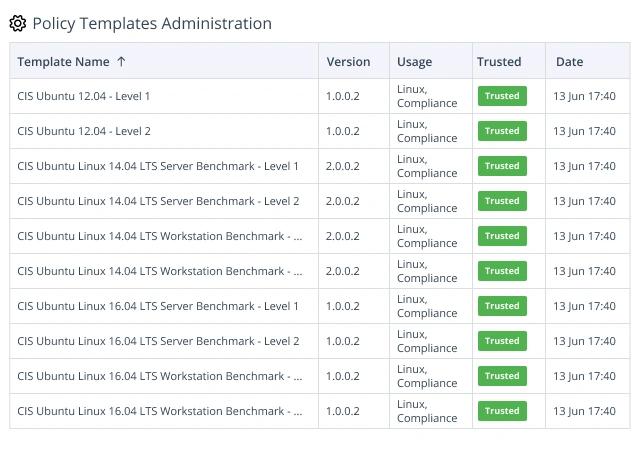The image size is (640, 450).
Task: Click the 13 Jun 17:40 date for Ubuntu 12.04 Level 2
Action: pyautogui.click(x=584, y=131)
